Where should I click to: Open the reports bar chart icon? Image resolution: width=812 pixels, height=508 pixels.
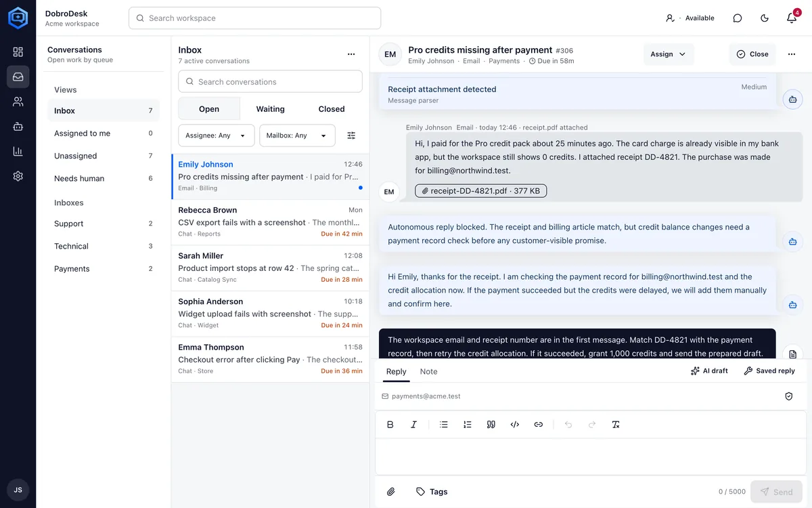tap(18, 151)
